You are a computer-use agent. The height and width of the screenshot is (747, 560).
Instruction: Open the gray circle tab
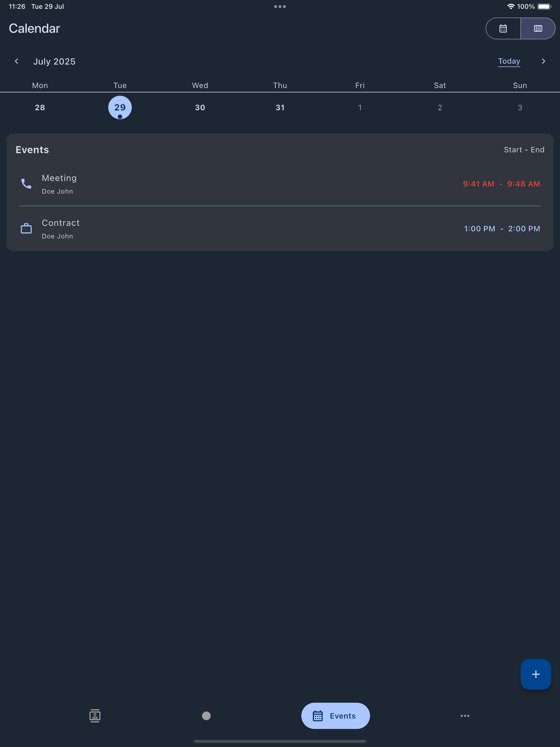[x=206, y=716]
